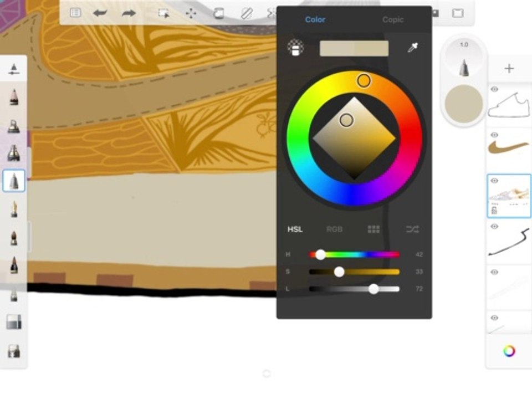Select HSL slider mode
The image size is (532, 399).
coord(295,229)
